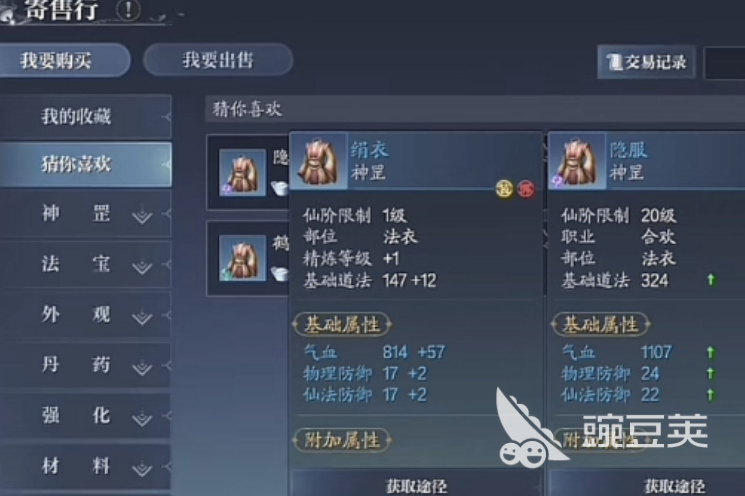Expand the 丹药 category chevron
The image size is (745, 496).
(x=142, y=367)
